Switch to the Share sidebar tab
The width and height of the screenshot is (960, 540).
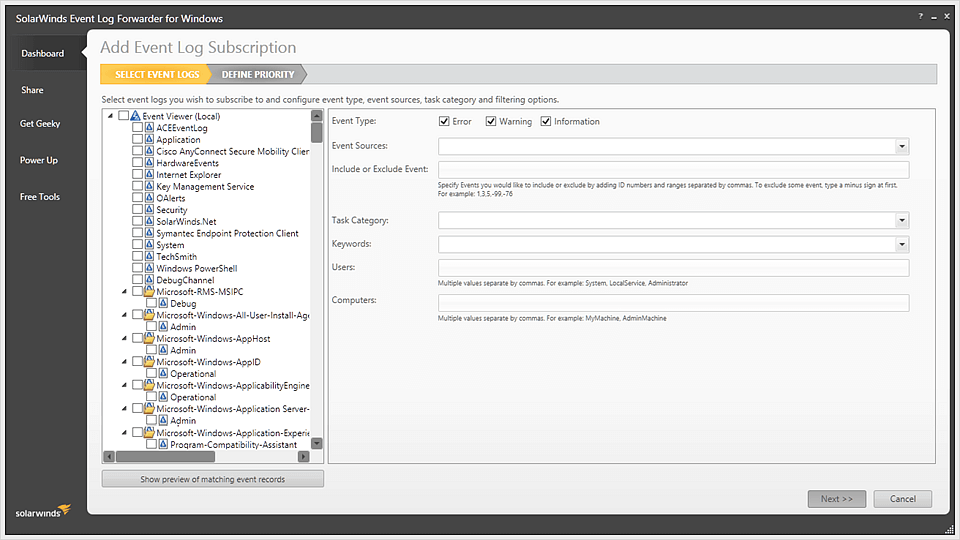pyautogui.click(x=32, y=90)
